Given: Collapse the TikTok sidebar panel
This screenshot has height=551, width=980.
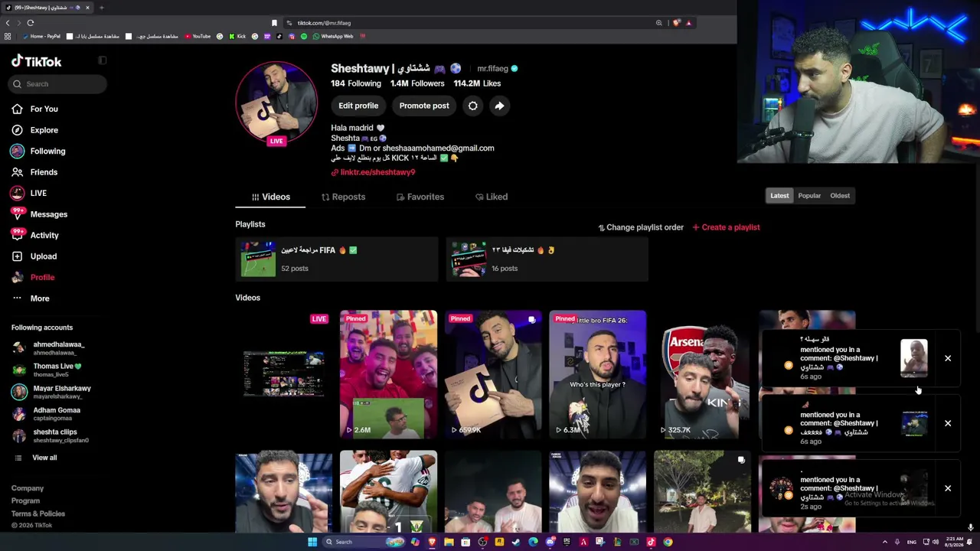Looking at the screenshot, I should click(x=102, y=60).
